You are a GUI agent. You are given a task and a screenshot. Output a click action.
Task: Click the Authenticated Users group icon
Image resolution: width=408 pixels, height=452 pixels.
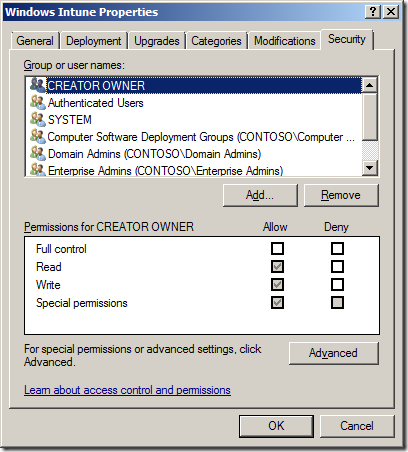(38, 102)
